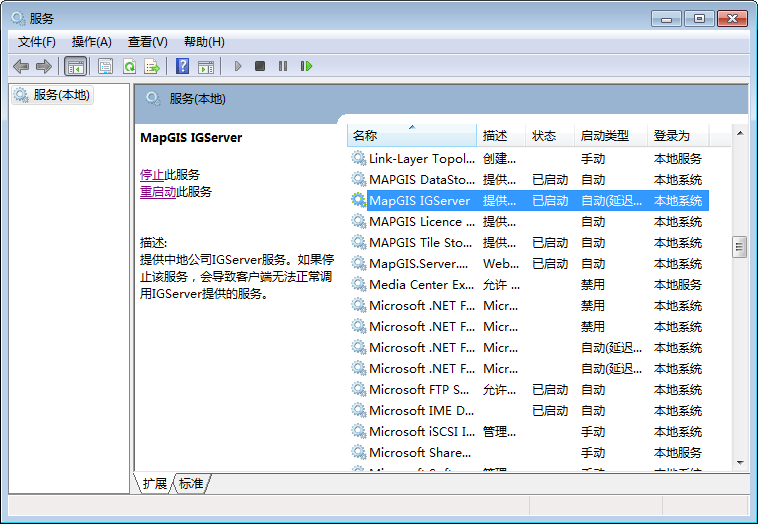Click the Export List toolbar icon
Viewport: 758px width, 524px height.
point(152,66)
